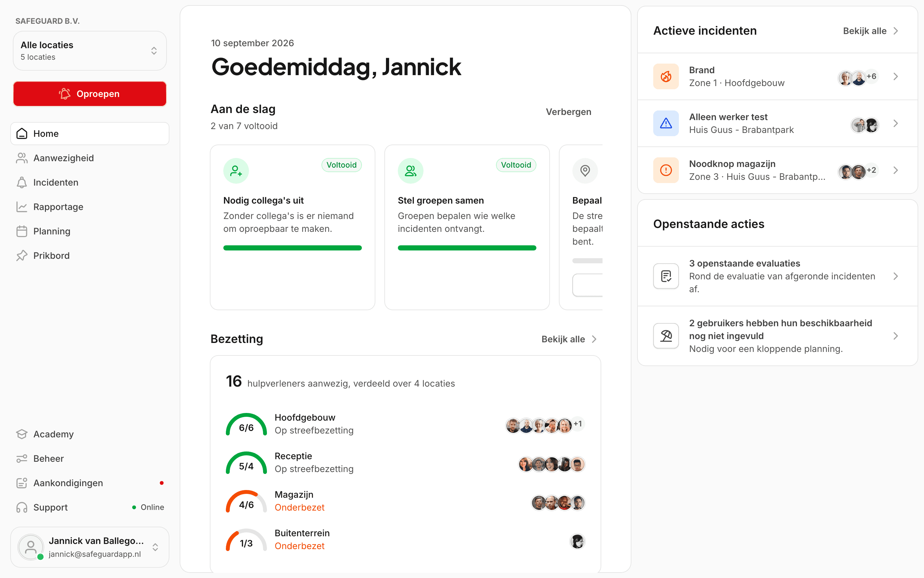
Task: Click the +6 responders badge on Brand
Action: 871,76
